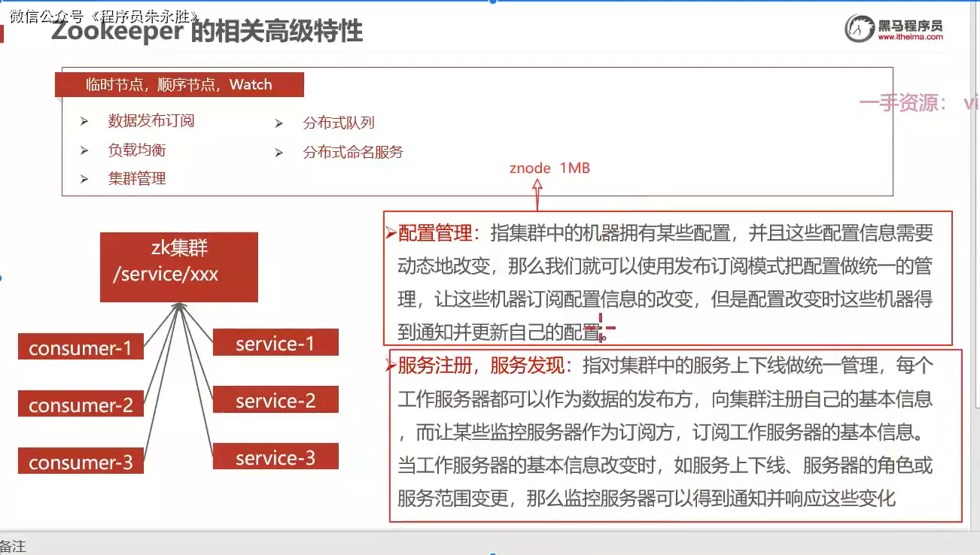Click the arrow bullet beside 分布式队列
The image size is (980, 555).
[x=278, y=123]
